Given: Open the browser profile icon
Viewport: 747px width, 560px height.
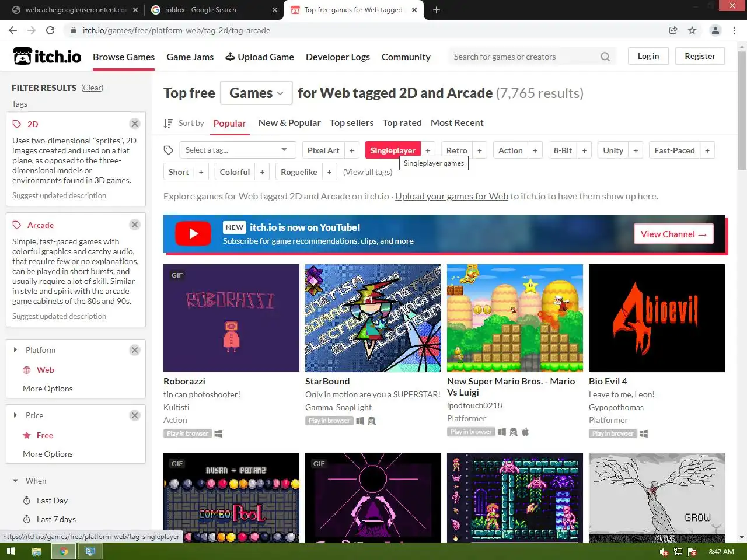Looking at the screenshot, I should pos(715,30).
